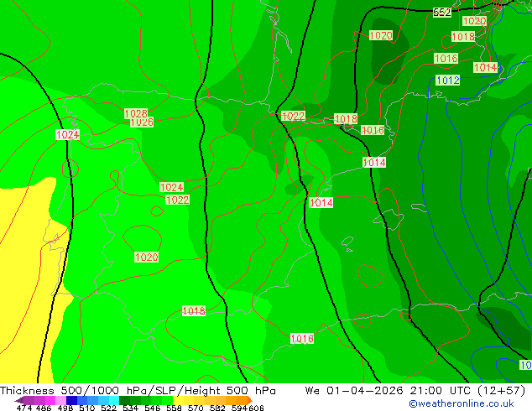Pick the orange arrow tip of the legend
The width and height of the screenshot is (532, 411).
[x=250, y=400]
